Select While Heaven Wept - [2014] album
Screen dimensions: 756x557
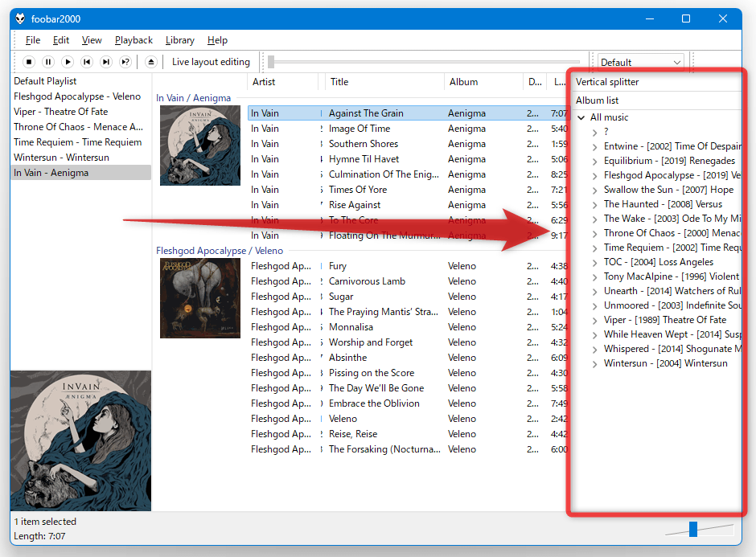coord(672,334)
